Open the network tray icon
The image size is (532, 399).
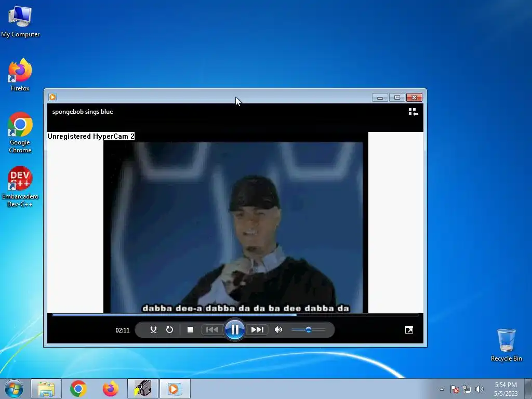click(467, 389)
